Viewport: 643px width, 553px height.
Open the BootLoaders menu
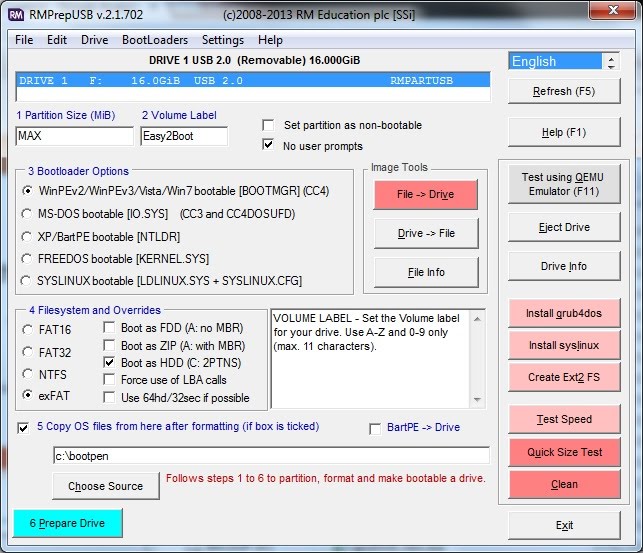pyautogui.click(x=154, y=40)
